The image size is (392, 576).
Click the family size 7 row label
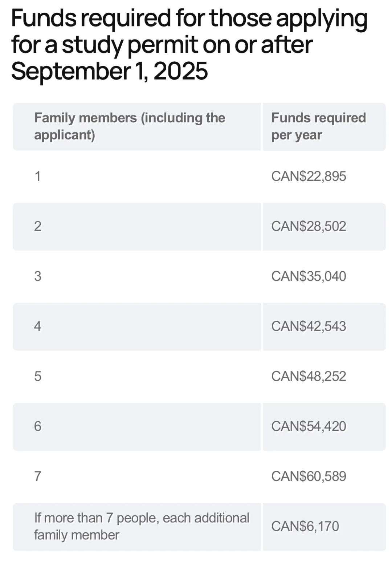37,476
